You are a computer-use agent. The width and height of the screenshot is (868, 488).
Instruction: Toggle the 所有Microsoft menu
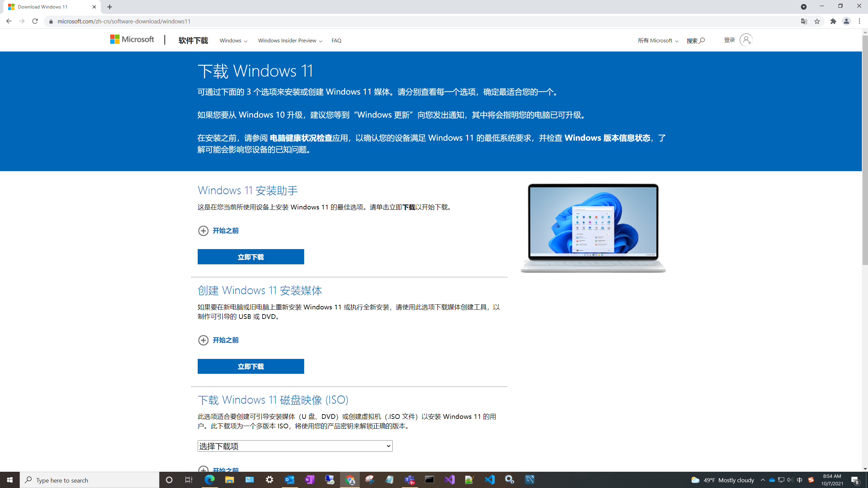(656, 40)
